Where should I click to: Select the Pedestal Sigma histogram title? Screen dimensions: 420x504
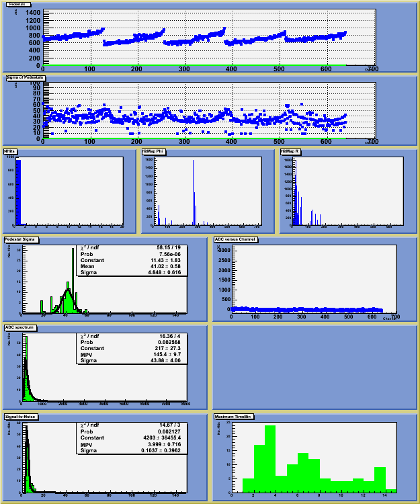point(22,239)
